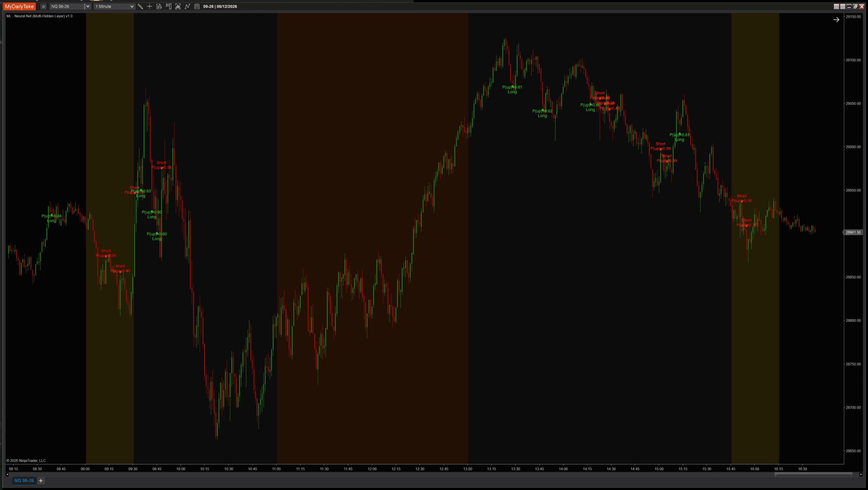The width and height of the screenshot is (868, 490).
Task: Open the Drawing Tools pencil menu
Action: click(140, 6)
